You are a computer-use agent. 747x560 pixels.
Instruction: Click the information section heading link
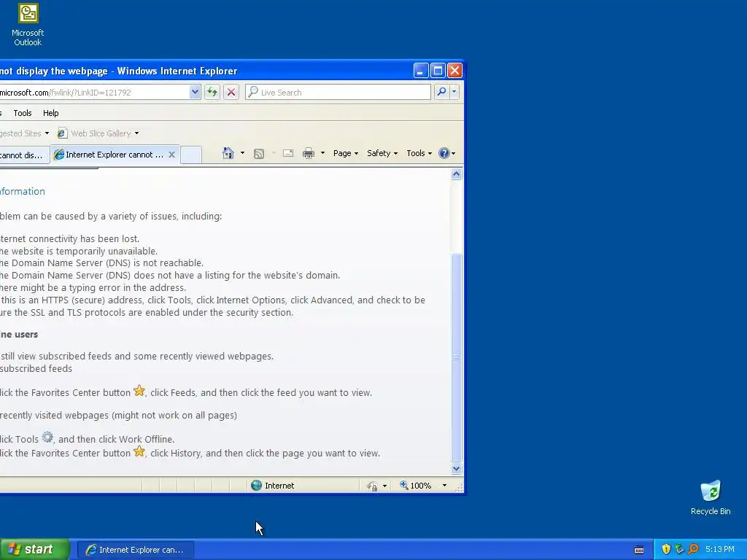pos(23,192)
